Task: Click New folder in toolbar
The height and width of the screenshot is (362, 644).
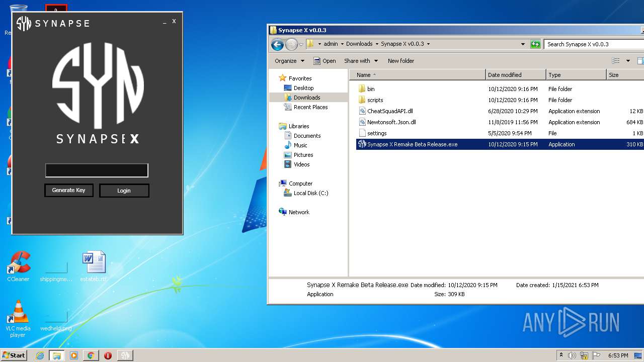Action: click(x=401, y=61)
